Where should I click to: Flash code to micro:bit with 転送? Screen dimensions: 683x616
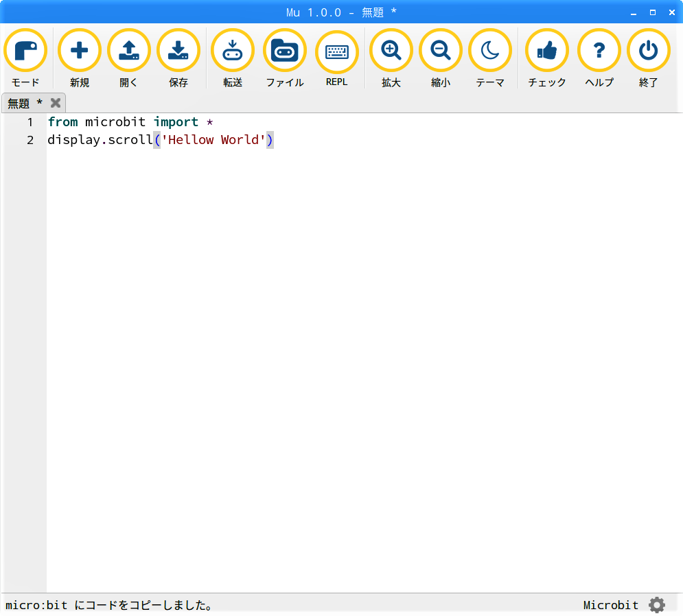coord(233,58)
